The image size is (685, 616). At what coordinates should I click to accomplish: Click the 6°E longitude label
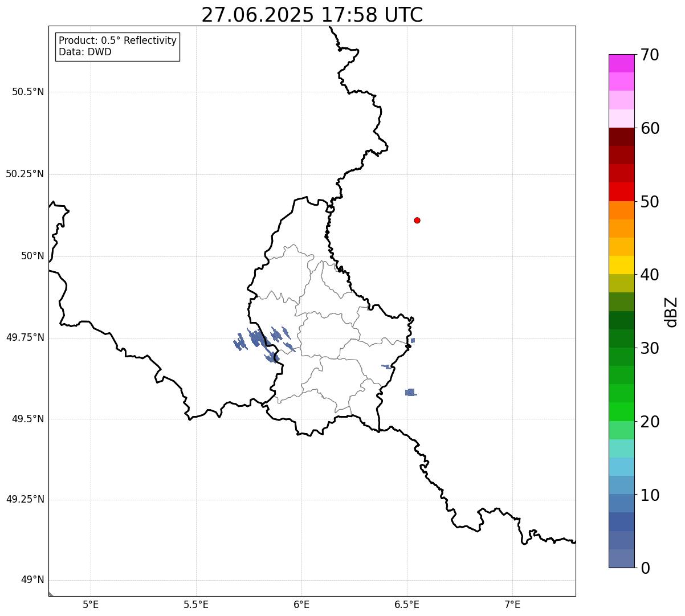(301, 604)
